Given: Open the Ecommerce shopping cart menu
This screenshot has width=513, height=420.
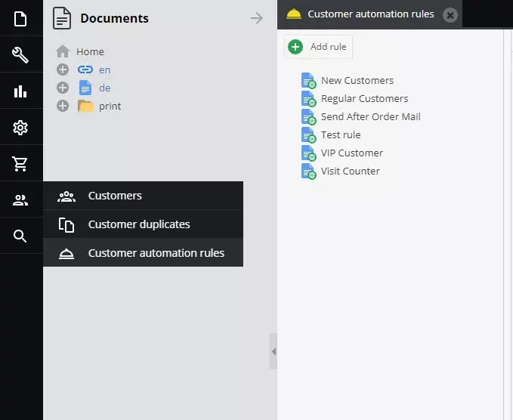Looking at the screenshot, I should (x=20, y=164).
